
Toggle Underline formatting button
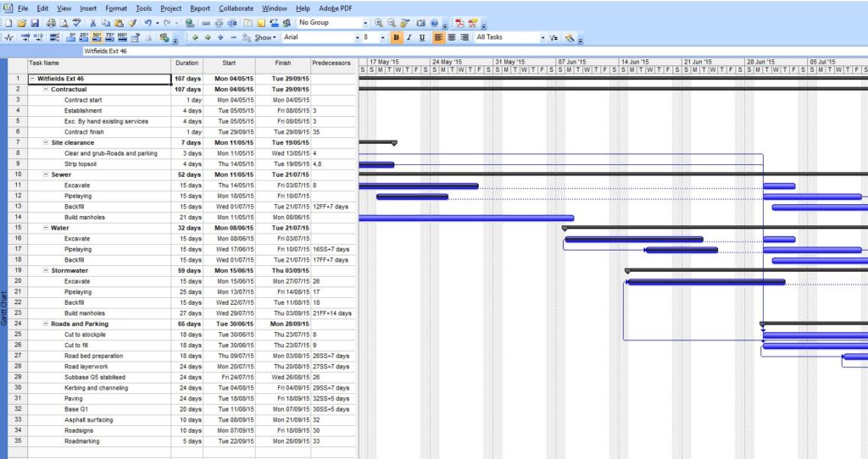[422, 37]
